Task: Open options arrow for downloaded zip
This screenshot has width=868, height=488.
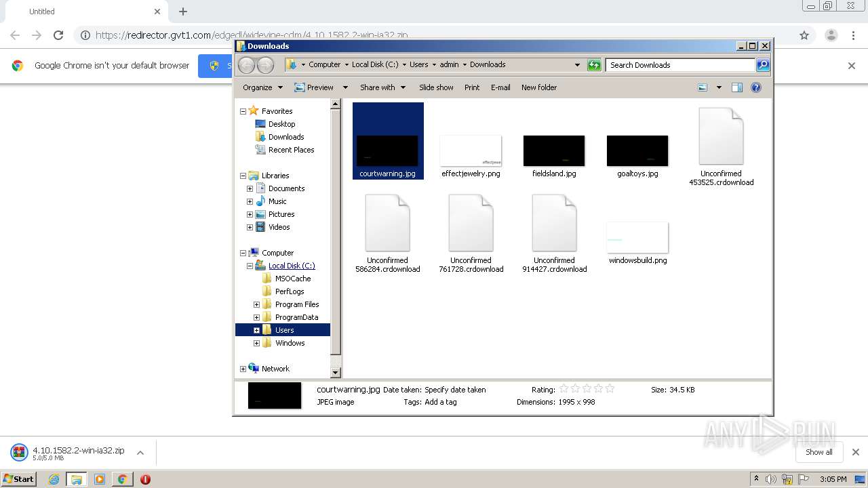Action: [x=140, y=453]
